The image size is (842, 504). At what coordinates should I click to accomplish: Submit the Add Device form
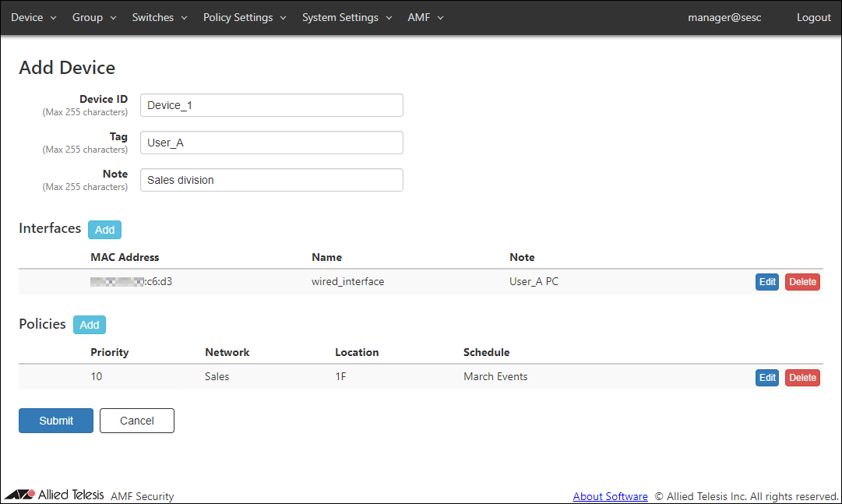point(56,421)
